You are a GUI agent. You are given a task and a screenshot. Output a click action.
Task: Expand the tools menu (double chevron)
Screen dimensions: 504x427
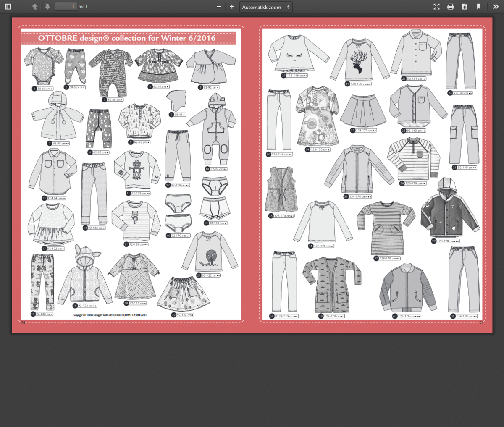[x=495, y=7]
